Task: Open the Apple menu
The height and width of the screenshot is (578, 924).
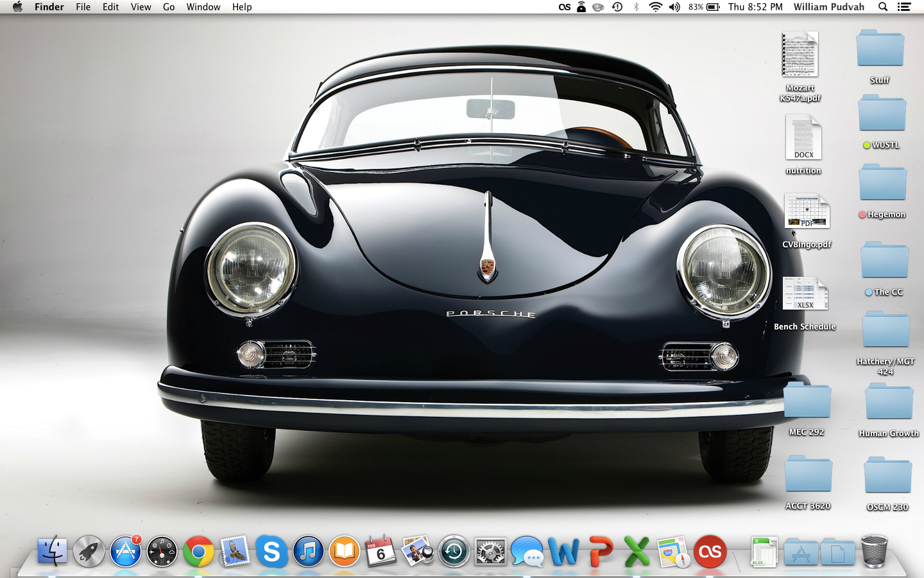Action: [x=17, y=7]
